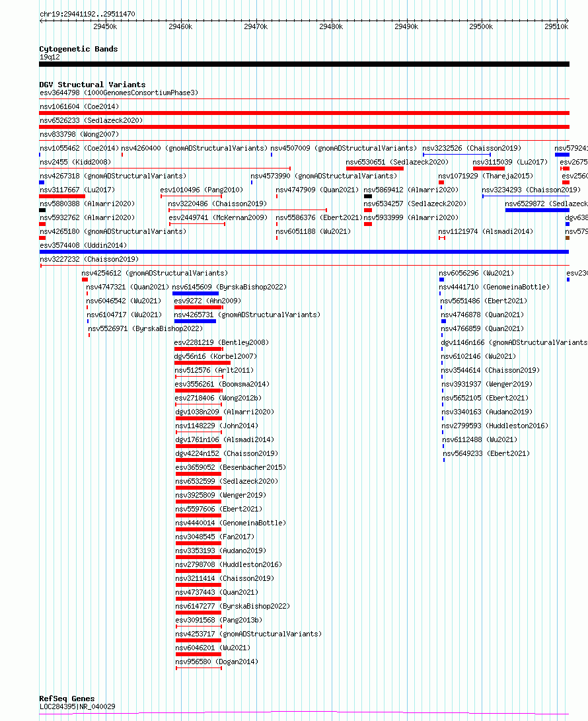The image size is (588, 721).
Task: Select variant nsv4441710 (GenomeinaBottle)
Action: click(x=494, y=286)
